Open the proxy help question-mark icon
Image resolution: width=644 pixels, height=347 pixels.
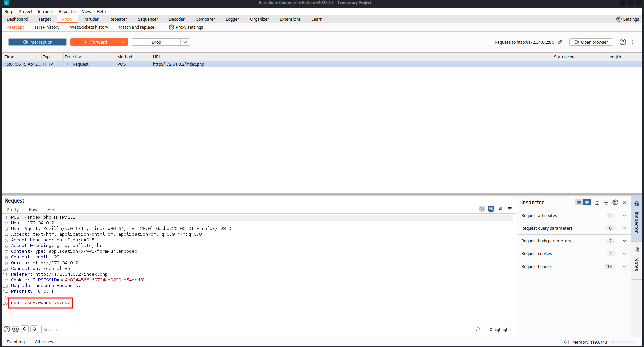point(623,42)
